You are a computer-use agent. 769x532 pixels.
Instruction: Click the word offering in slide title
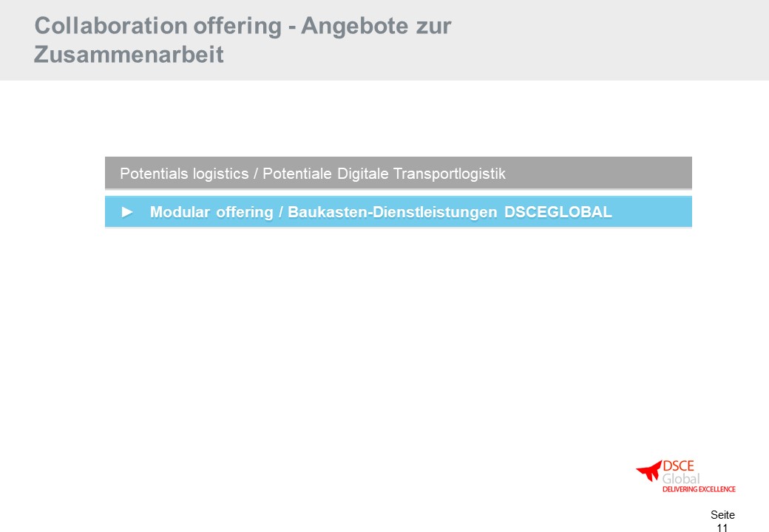click(x=237, y=25)
